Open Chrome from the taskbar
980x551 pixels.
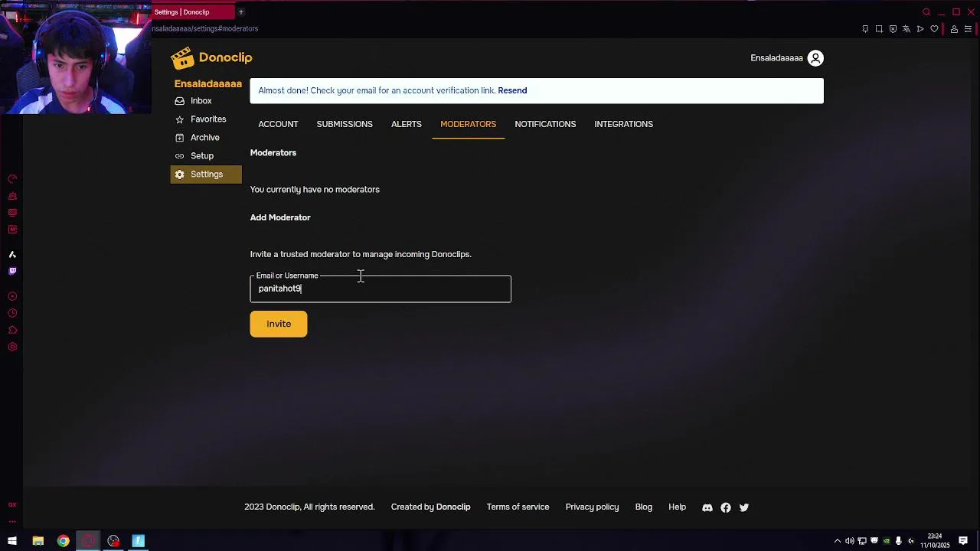pyautogui.click(x=63, y=541)
